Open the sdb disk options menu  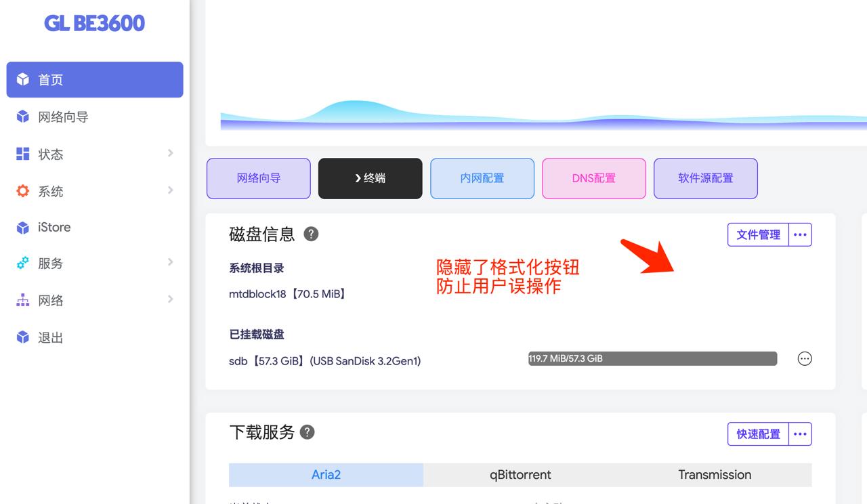coord(805,359)
